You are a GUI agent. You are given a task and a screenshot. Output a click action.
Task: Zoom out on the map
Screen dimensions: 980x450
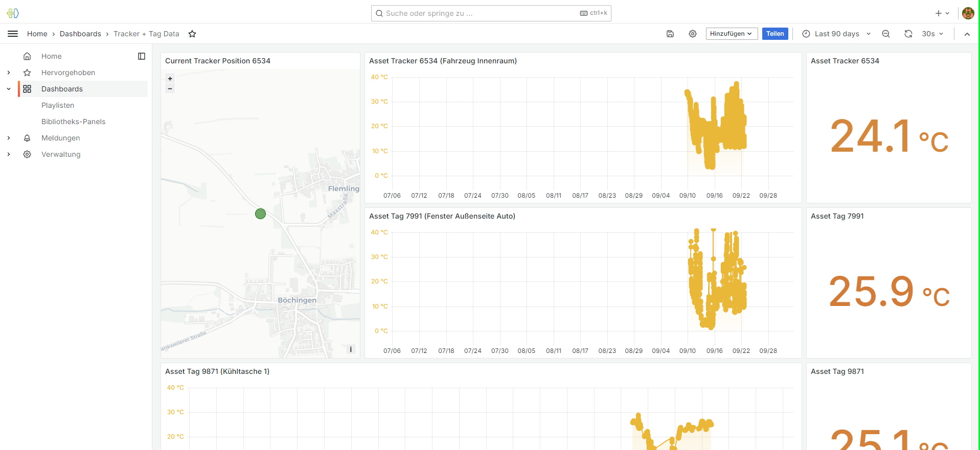pyautogui.click(x=170, y=89)
